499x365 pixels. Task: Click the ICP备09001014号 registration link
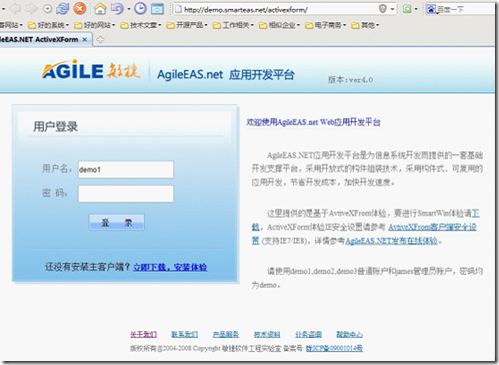coord(334,348)
